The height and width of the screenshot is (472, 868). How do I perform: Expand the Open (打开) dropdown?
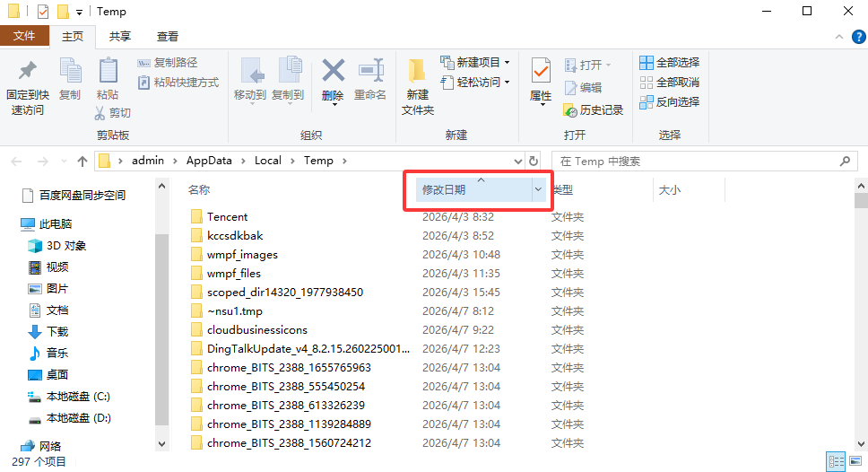pyautogui.click(x=608, y=66)
